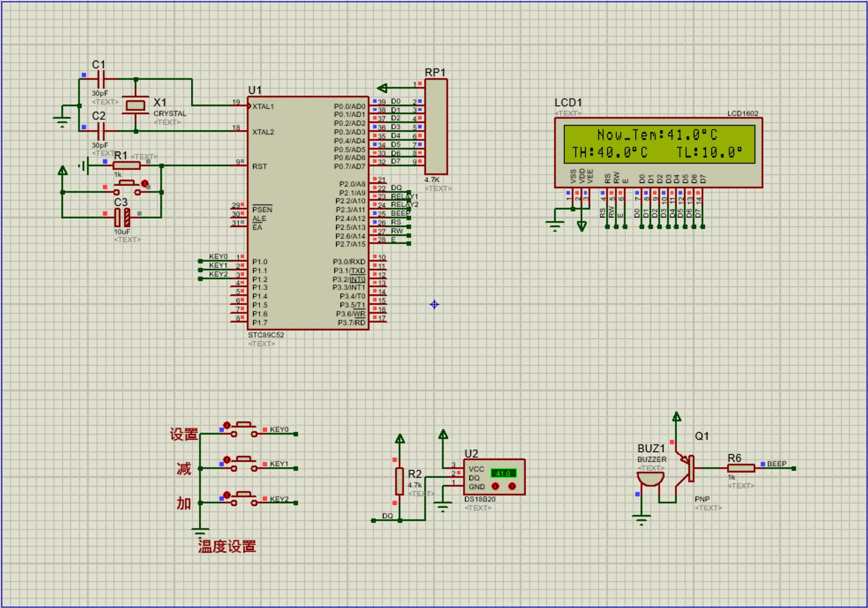Viewport: 868px width, 608px height.
Task: Select the RP1 resistor pack
Action: click(436, 127)
